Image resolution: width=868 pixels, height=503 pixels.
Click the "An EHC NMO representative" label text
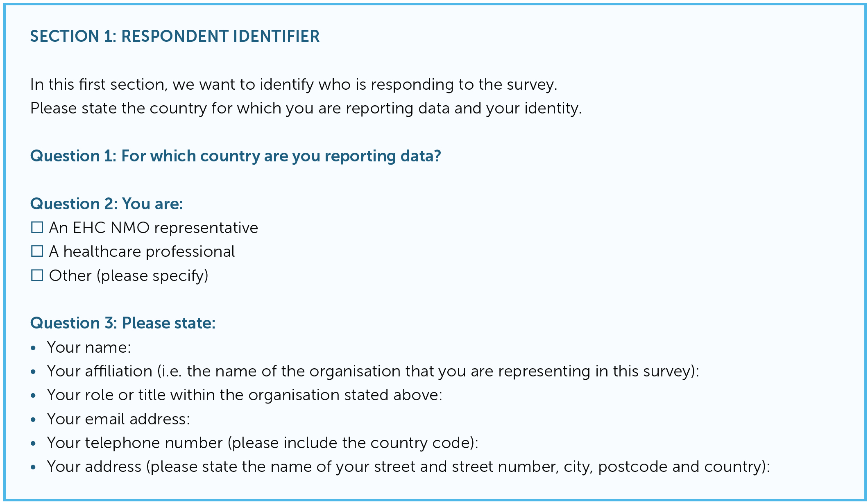click(x=154, y=228)
